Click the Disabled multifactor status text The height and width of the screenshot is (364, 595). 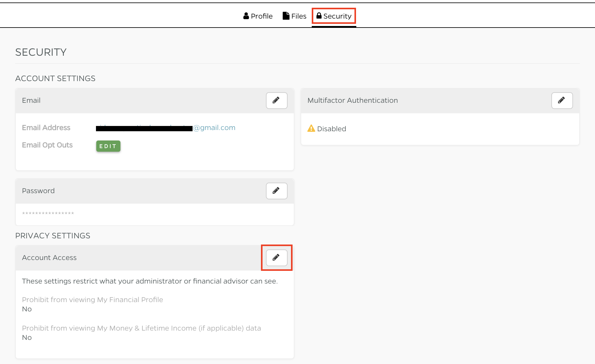(332, 129)
